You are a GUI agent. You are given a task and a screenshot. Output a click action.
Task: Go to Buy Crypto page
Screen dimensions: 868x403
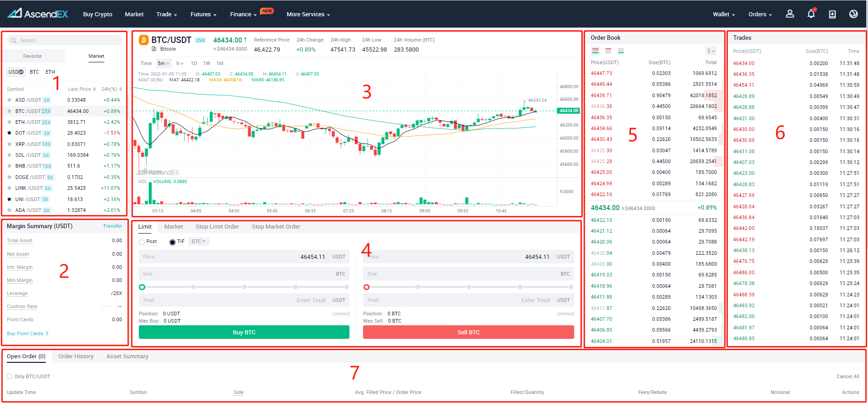coord(98,14)
